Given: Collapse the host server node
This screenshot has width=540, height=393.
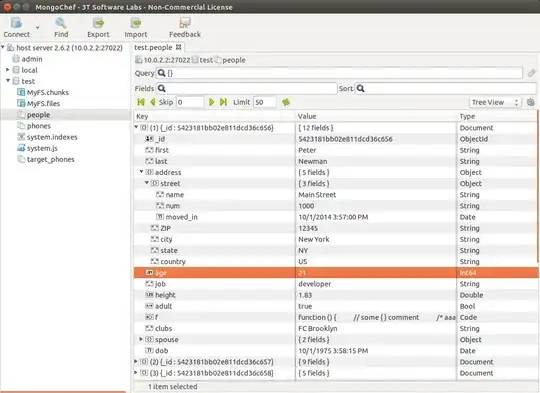Looking at the screenshot, I should tap(3, 47).
